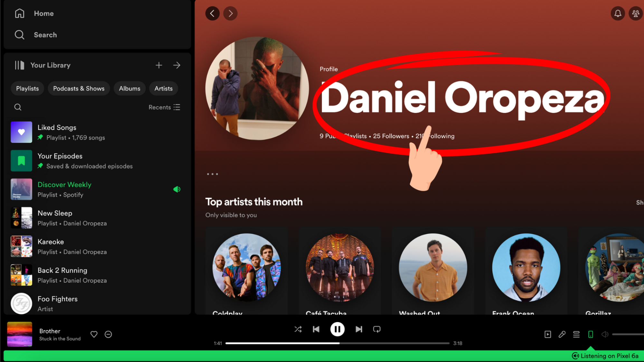Open Café Tacvba artist card

click(x=340, y=271)
